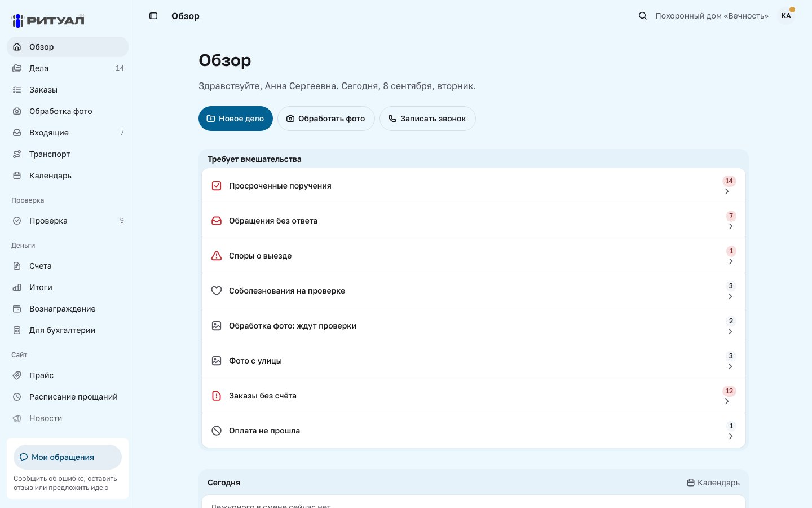This screenshot has height=508, width=812.
Task: Create a case with Новое дело
Action: pyautogui.click(x=236, y=119)
